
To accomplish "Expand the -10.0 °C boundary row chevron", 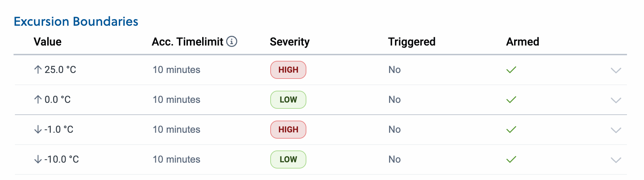I will [616, 160].
